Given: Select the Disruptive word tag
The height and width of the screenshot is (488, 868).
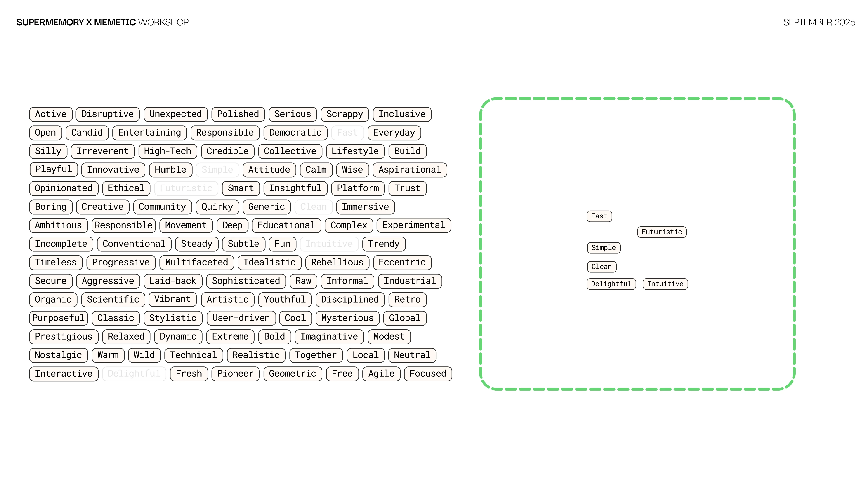Looking at the screenshot, I should (x=108, y=114).
